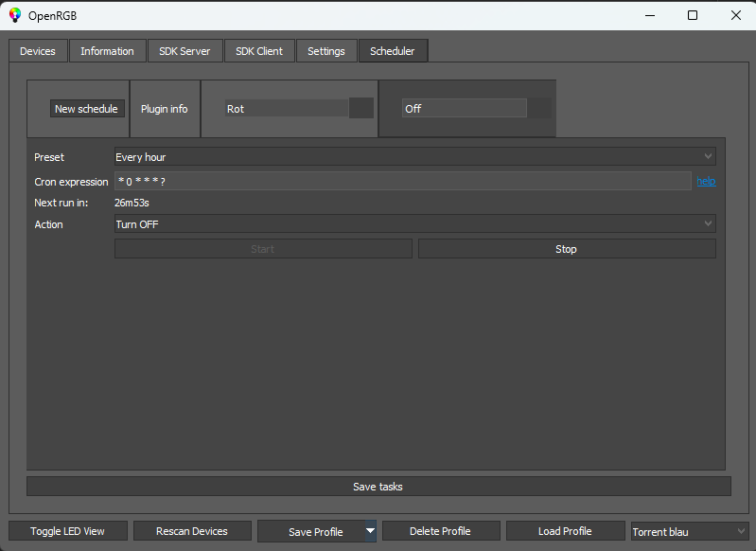Image resolution: width=756 pixels, height=551 pixels.
Task: Open the profile dropdown showing Torrent blau
Action: [x=690, y=532]
